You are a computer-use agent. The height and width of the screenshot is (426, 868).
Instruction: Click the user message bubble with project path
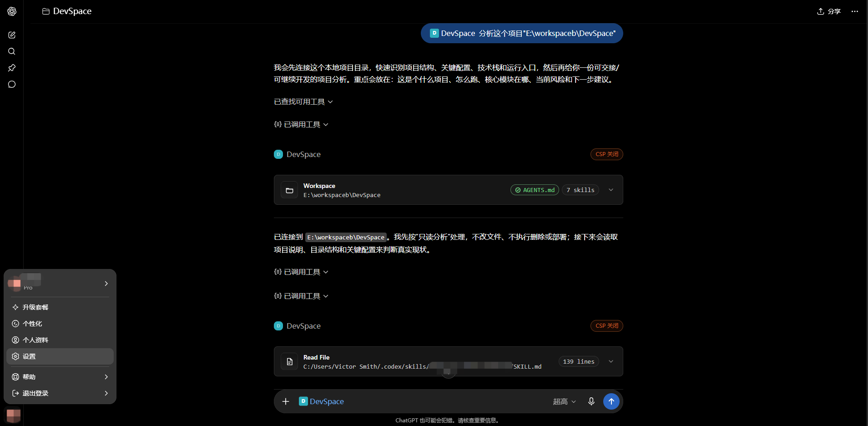point(522,33)
